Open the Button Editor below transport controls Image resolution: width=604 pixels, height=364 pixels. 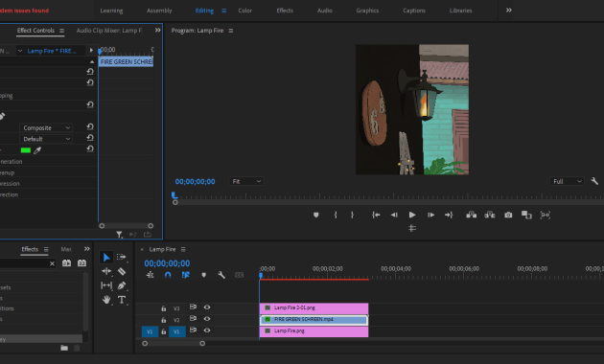412,228
